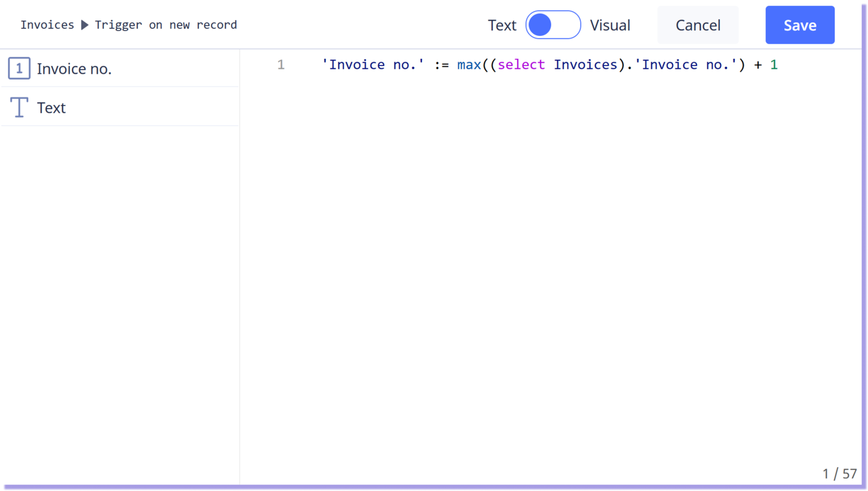Screen dimensions: 868x491
Task: Click the T text field icon
Action: coord(19,107)
